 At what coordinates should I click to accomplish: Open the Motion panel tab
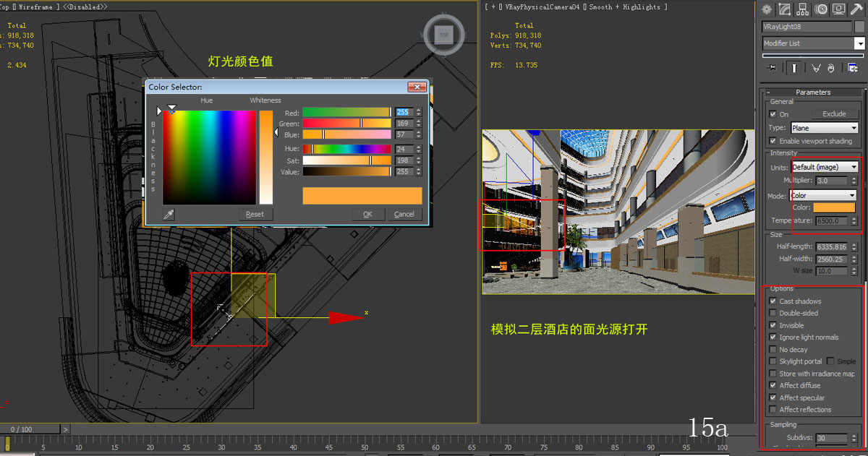click(x=821, y=9)
